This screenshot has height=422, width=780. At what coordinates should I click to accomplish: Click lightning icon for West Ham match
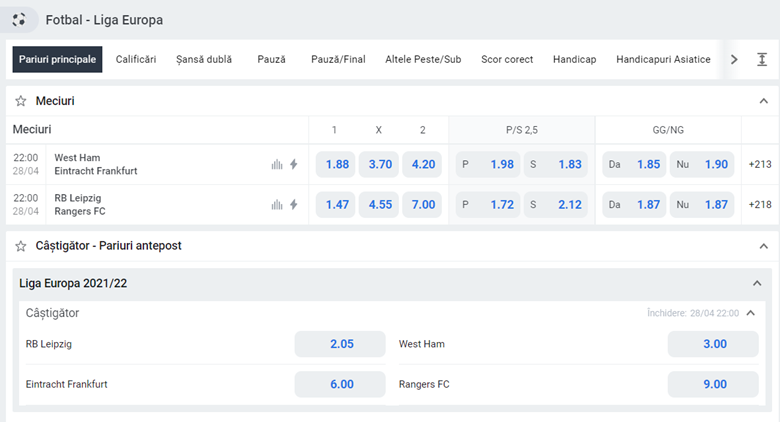(x=293, y=164)
